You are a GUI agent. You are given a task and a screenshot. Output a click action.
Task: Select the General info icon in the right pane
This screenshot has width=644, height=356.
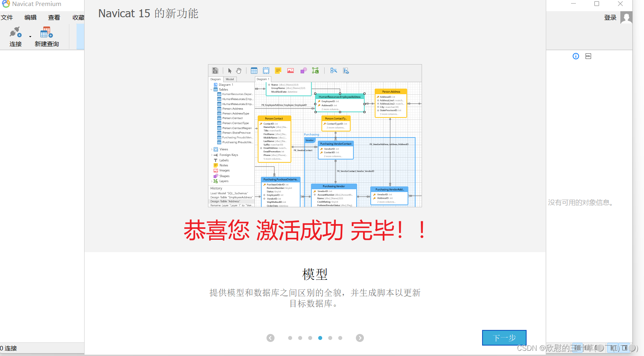click(576, 56)
